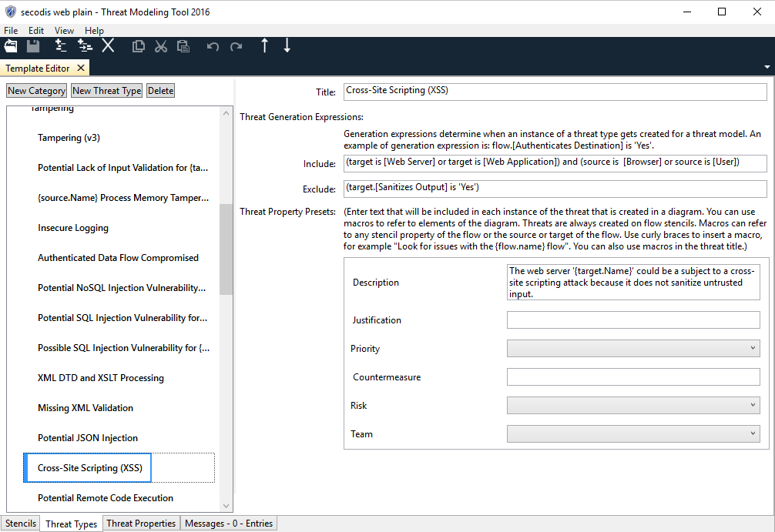
Task: Click the Paste clipboard icon
Action: click(183, 46)
